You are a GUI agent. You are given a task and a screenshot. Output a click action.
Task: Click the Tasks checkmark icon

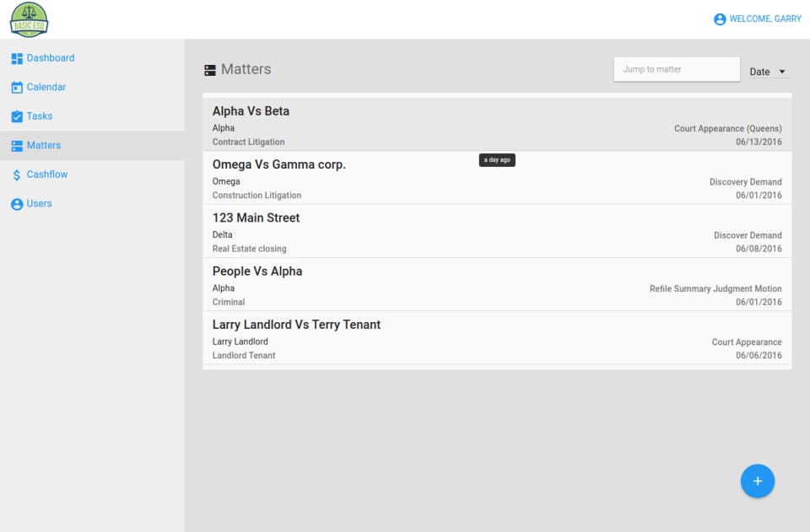(x=17, y=116)
